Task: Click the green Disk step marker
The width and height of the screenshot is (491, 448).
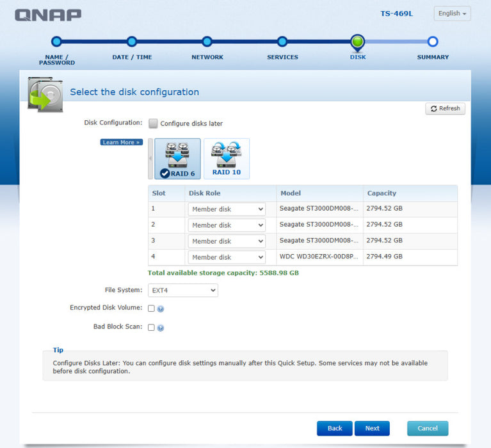Action: (358, 42)
